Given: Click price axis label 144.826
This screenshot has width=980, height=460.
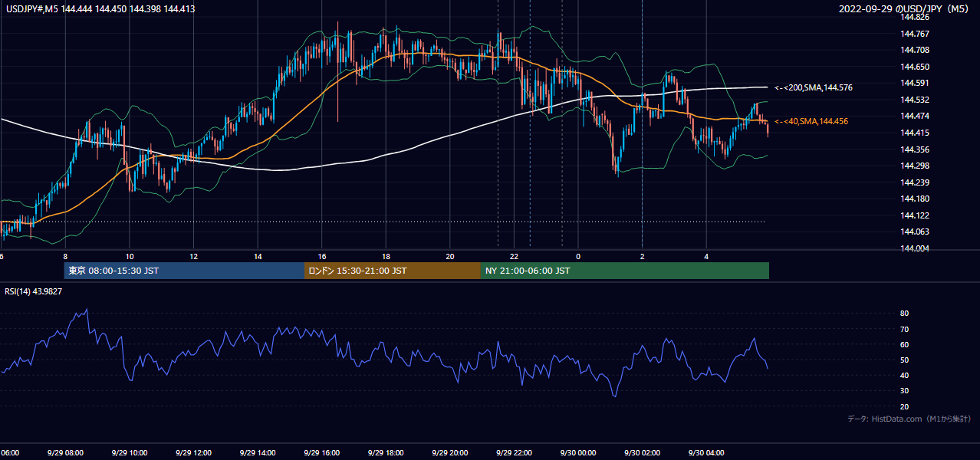Looking at the screenshot, I should 915,17.
